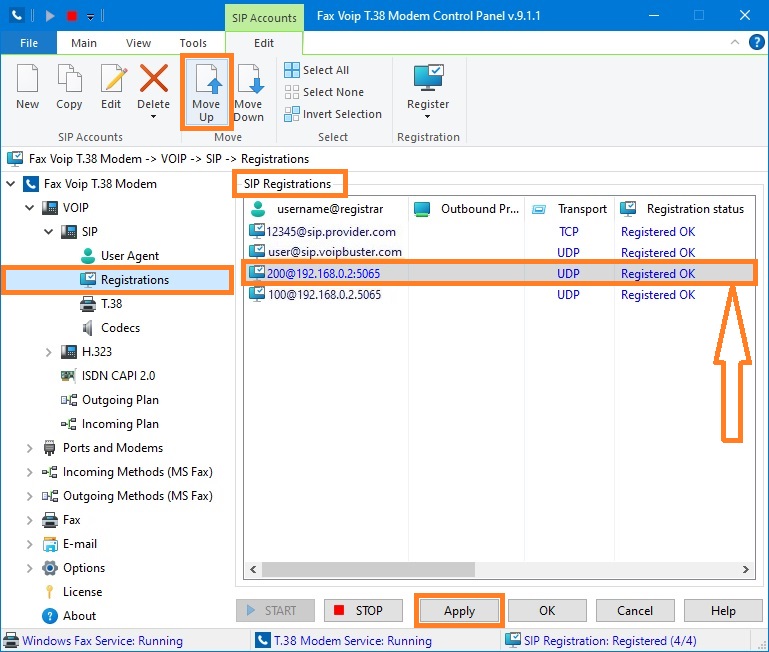Select Codecs in the tree
769x652 pixels.
pyautogui.click(x=120, y=328)
